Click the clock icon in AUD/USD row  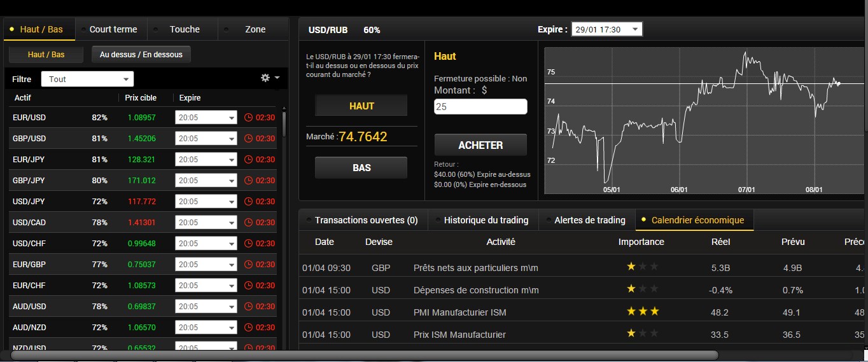pyautogui.click(x=249, y=306)
